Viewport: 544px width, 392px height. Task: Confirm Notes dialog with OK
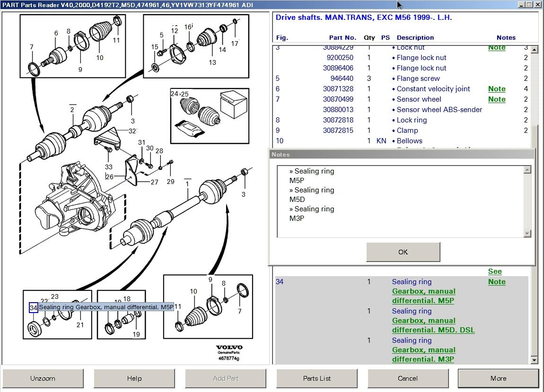403,252
